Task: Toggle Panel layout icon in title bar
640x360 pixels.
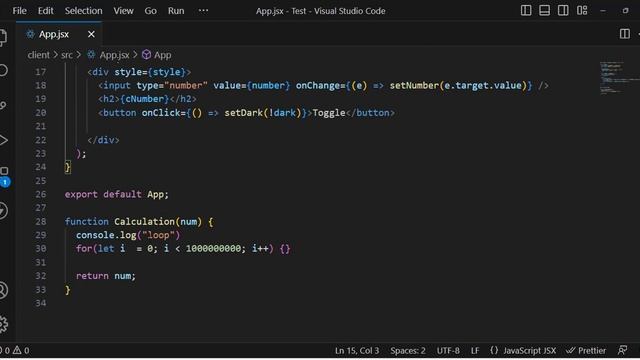Action: pos(544,11)
